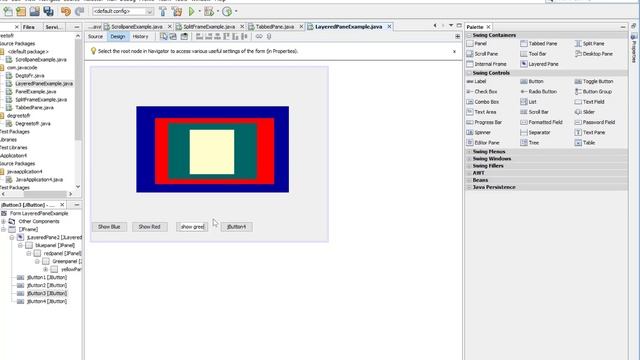Switch to the Source view tab
The image size is (640, 360).
96,37
